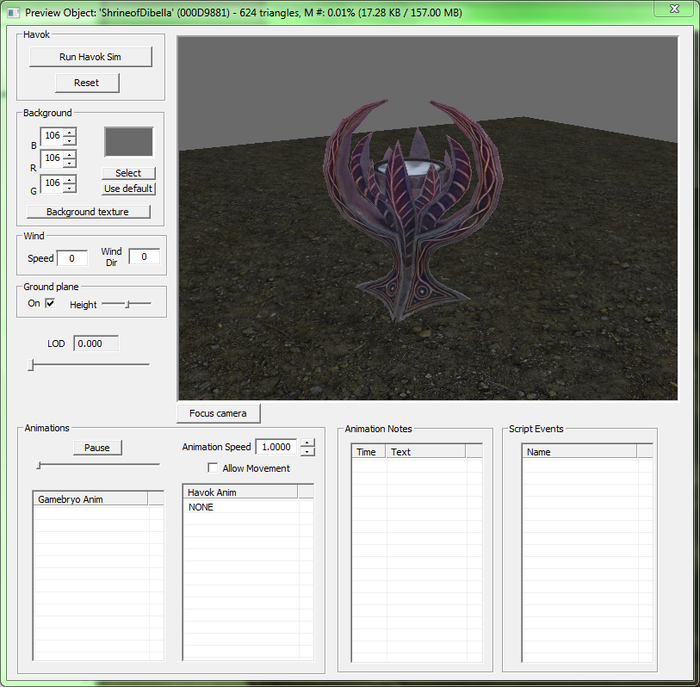Open the background color Select dialog

[x=129, y=173]
